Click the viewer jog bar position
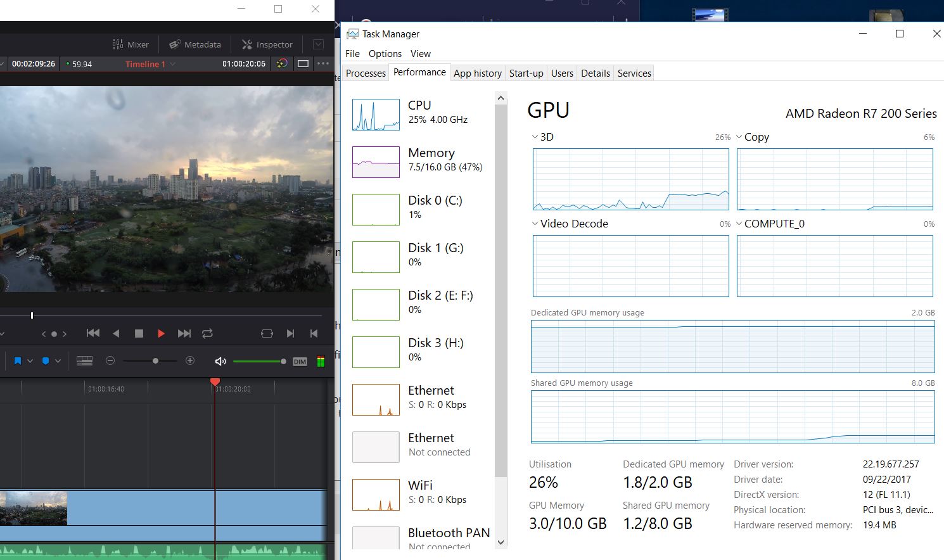The image size is (944, 560). coord(32,315)
